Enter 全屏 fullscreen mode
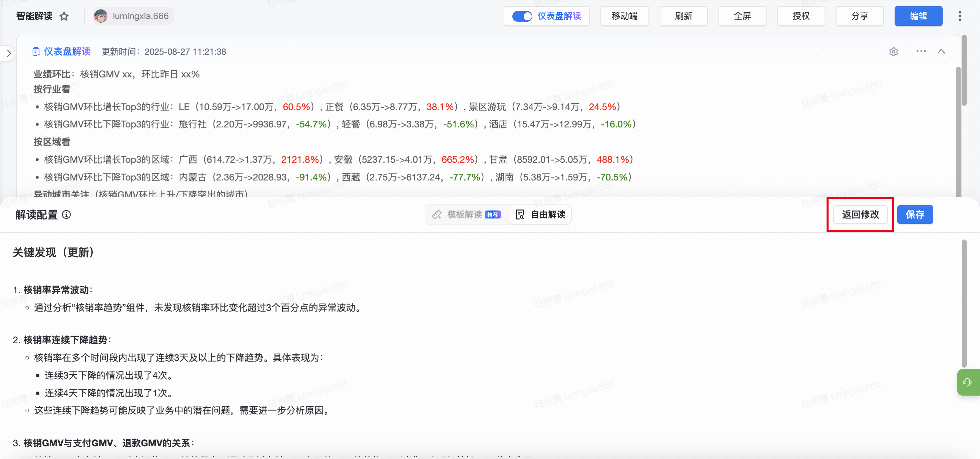This screenshot has width=980, height=459. tap(742, 16)
